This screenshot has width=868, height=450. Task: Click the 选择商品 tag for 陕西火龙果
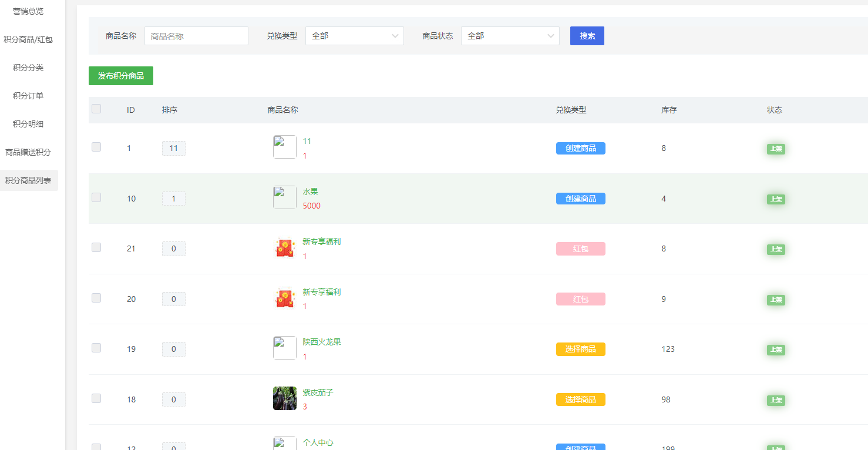(x=580, y=349)
